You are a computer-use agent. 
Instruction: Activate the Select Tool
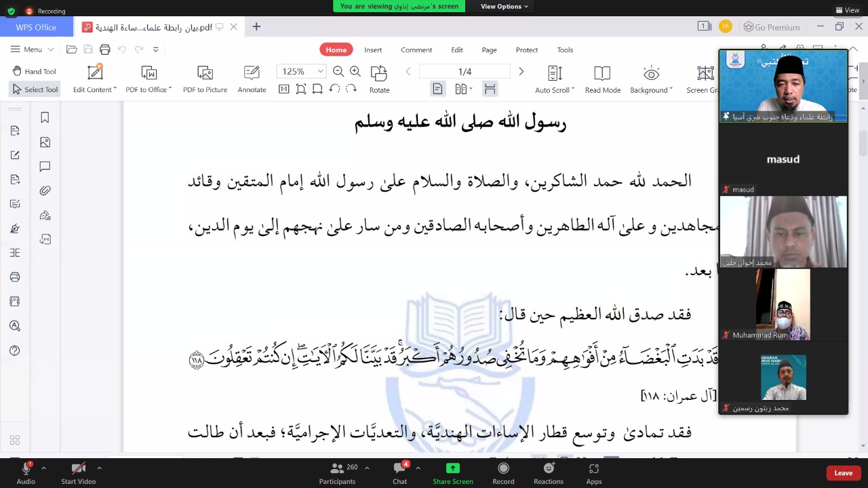coord(35,89)
